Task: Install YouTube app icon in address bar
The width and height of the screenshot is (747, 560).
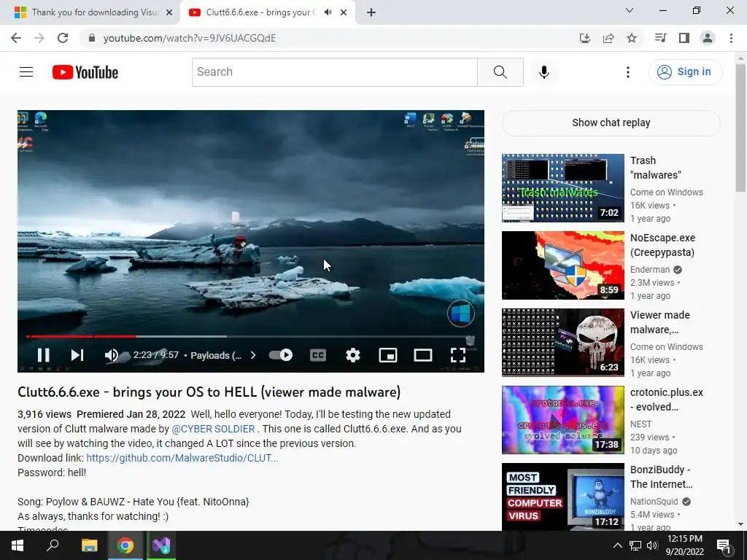Action: click(584, 38)
